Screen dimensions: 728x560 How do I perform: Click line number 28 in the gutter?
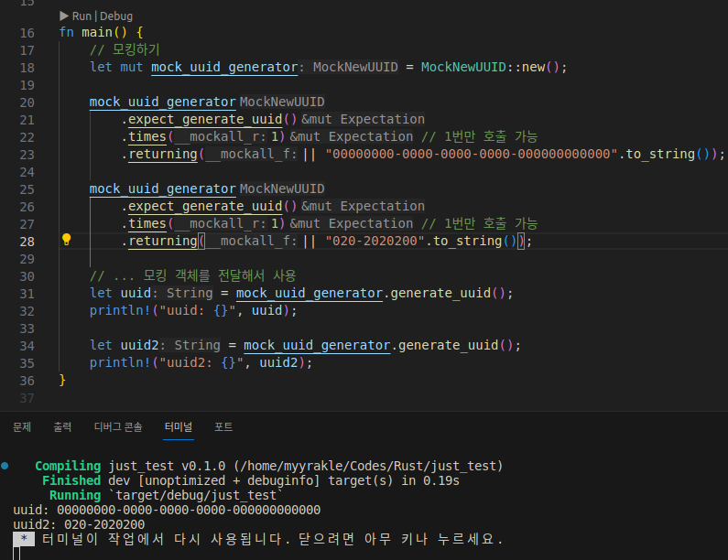(27, 241)
